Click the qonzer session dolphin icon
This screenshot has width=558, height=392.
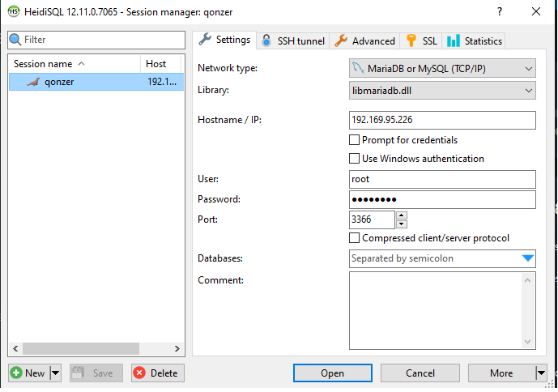pos(32,82)
